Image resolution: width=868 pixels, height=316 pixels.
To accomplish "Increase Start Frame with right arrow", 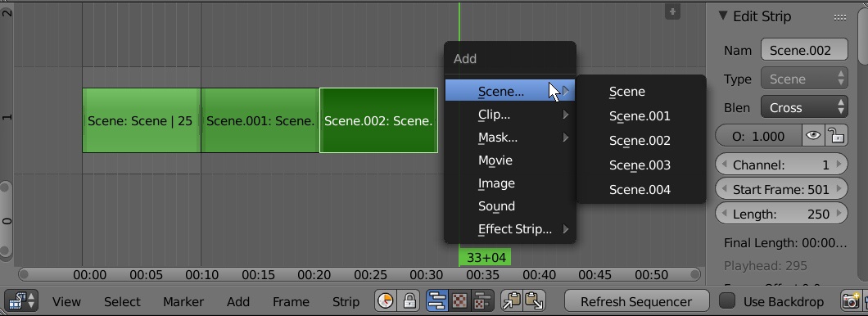I will [839, 189].
